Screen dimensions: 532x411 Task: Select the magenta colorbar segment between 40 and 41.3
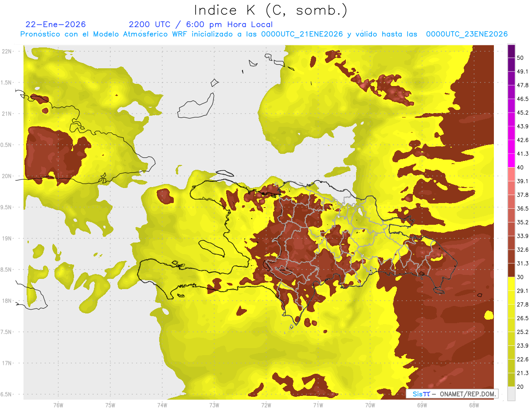pyautogui.click(x=511, y=160)
